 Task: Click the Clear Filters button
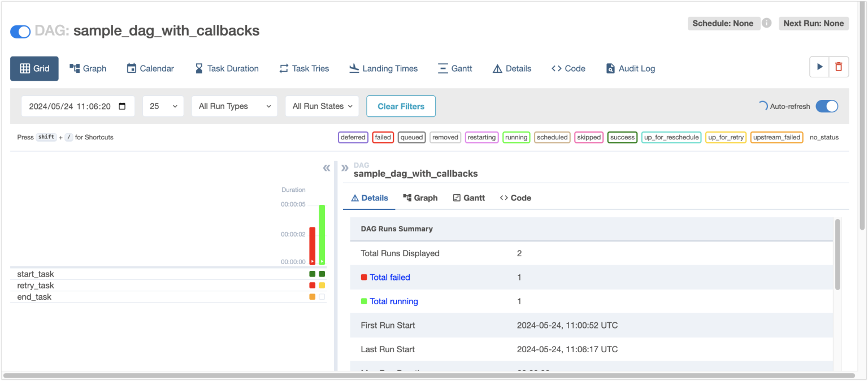401,106
